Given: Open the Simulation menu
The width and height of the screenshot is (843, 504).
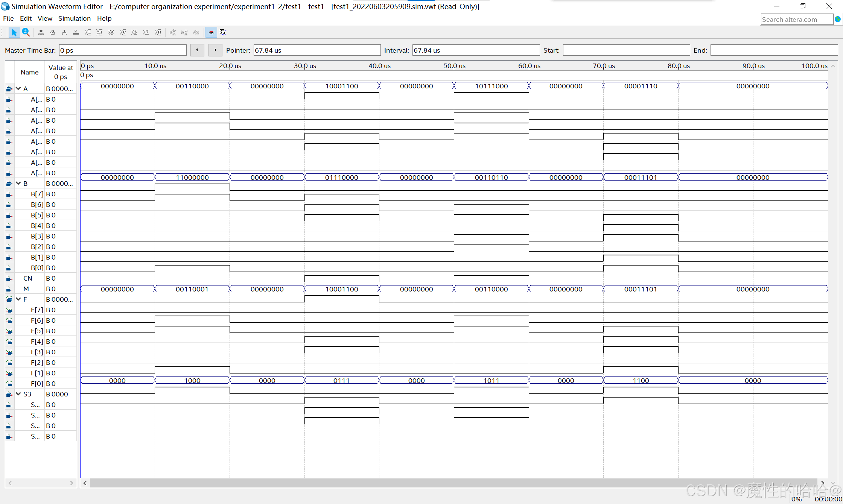Looking at the screenshot, I should tap(74, 18).
